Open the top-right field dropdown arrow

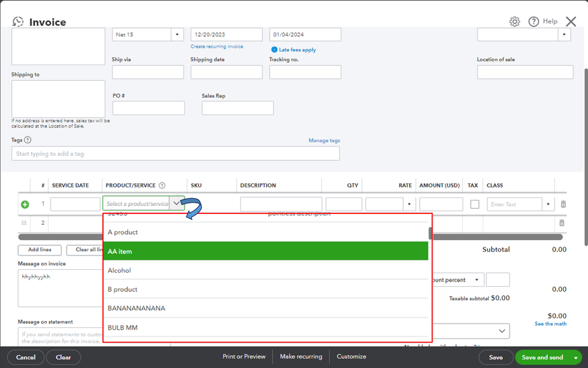(x=564, y=35)
